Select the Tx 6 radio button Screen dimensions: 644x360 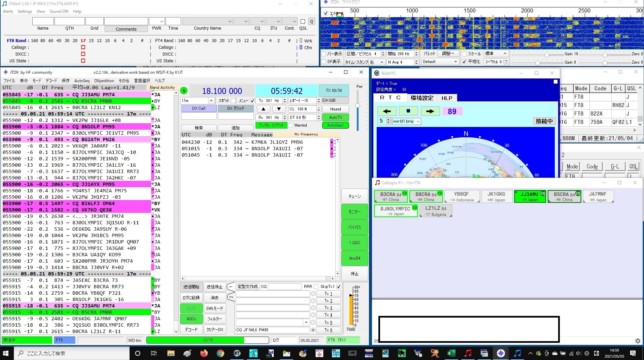[x=313, y=330]
